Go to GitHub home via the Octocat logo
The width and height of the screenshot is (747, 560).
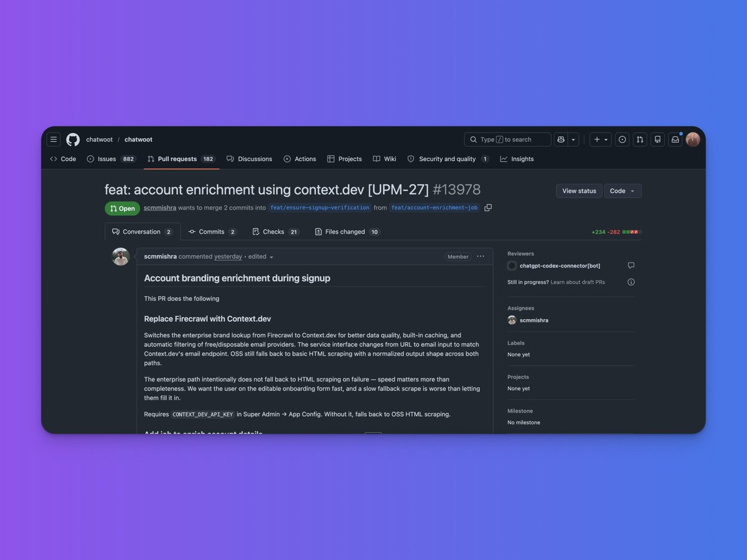click(x=73, y=139)
